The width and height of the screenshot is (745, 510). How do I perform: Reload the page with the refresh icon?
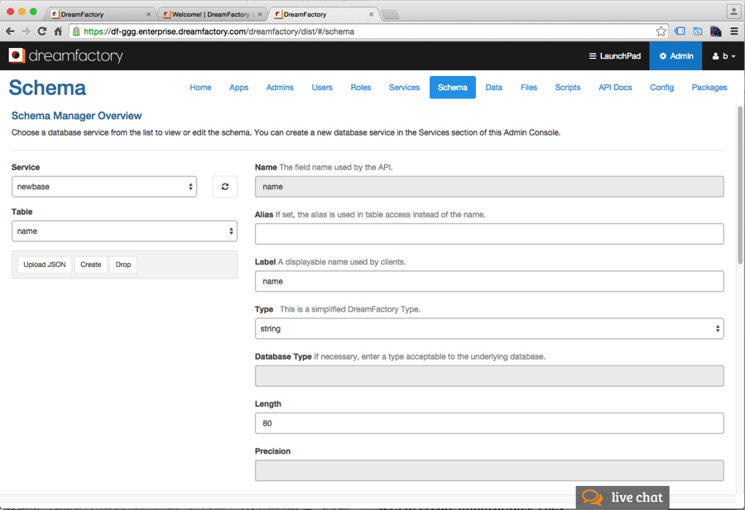(x=42, y=31)
